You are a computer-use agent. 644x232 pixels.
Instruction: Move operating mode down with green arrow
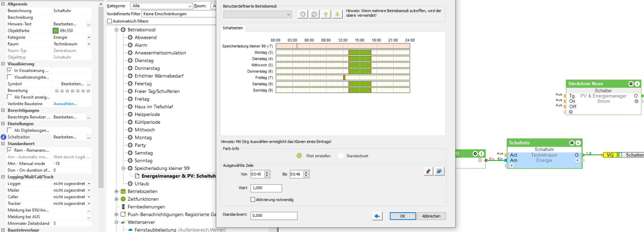337,14
